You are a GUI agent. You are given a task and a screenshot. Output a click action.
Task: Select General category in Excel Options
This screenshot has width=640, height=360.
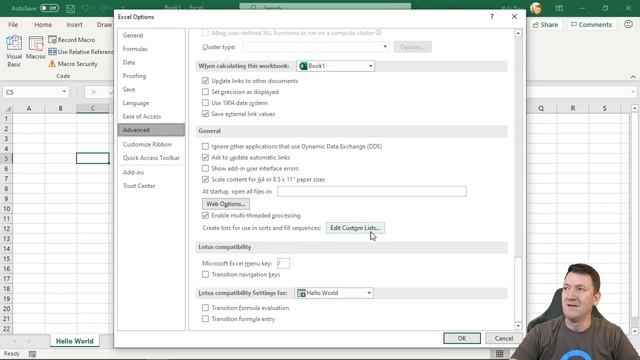[x=151, y=36]
